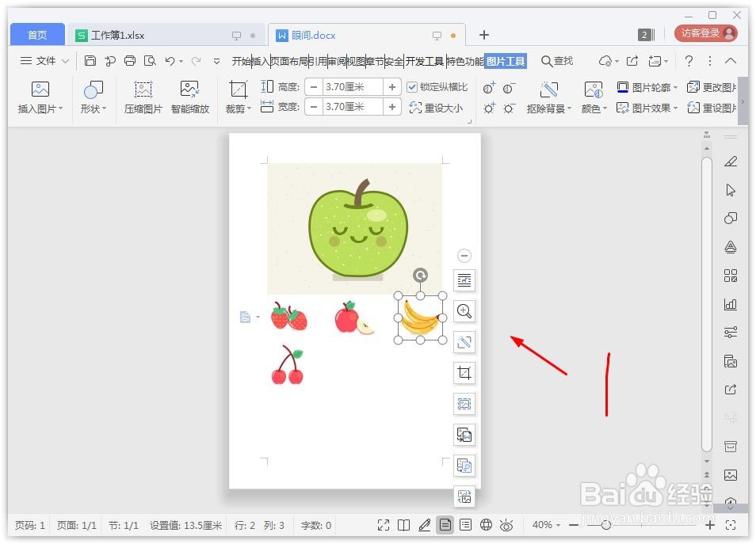Select the magnifier icon beside the image
The width and height of the screenshot is (756, 544).
pyautogui.click(x=464, y=311)
